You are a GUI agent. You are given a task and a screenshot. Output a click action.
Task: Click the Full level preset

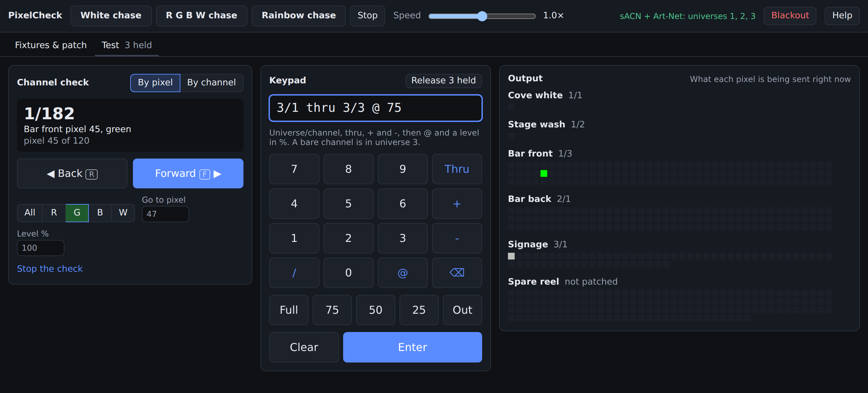point(289,310)
